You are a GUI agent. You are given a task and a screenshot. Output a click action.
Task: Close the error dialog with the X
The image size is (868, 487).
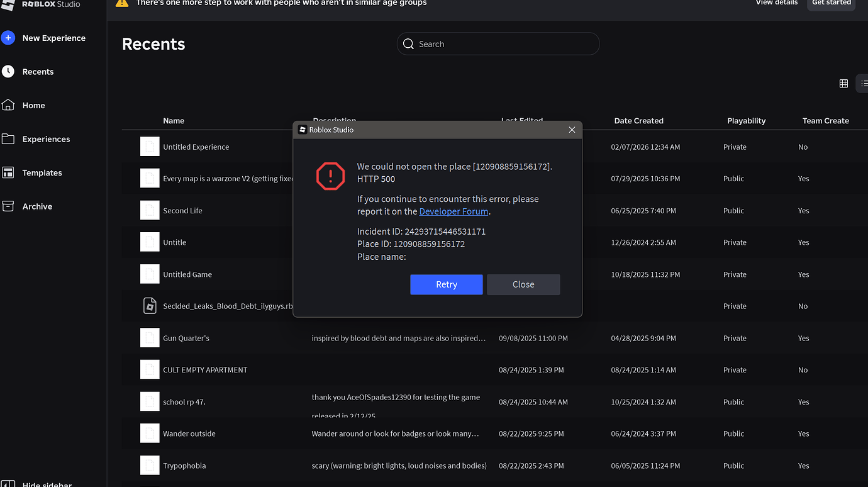click(572, 130)
